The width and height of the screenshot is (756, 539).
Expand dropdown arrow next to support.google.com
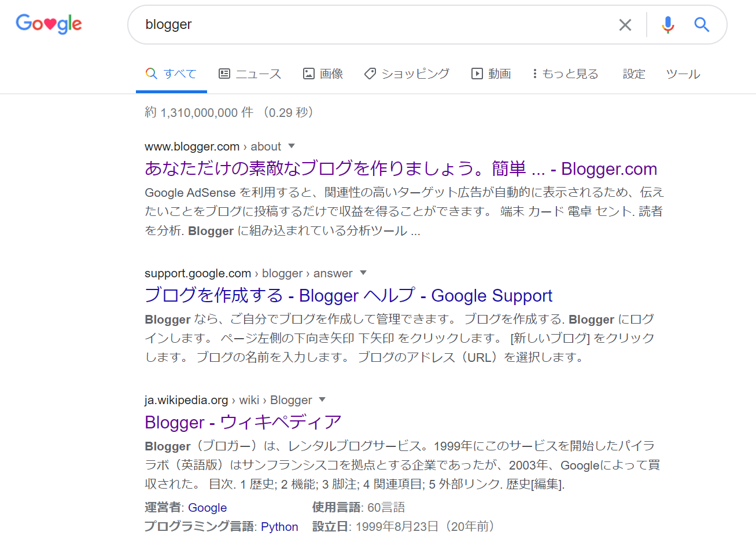(x=363, y=273)
